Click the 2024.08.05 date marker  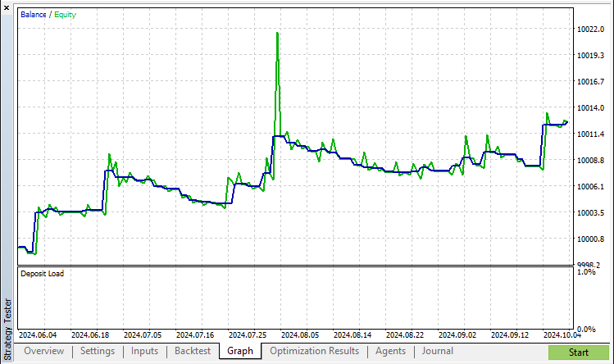300,335
